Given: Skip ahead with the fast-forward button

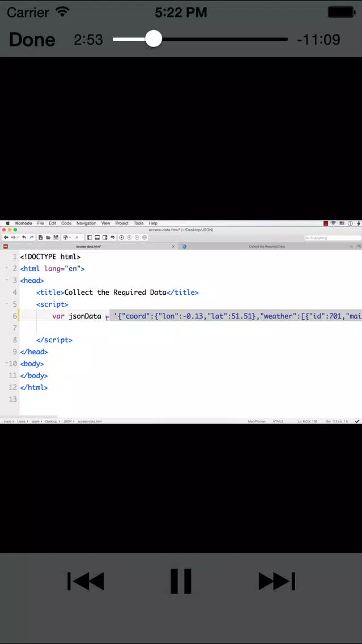Looking at the screenshot, I should [x=276, y=581].
